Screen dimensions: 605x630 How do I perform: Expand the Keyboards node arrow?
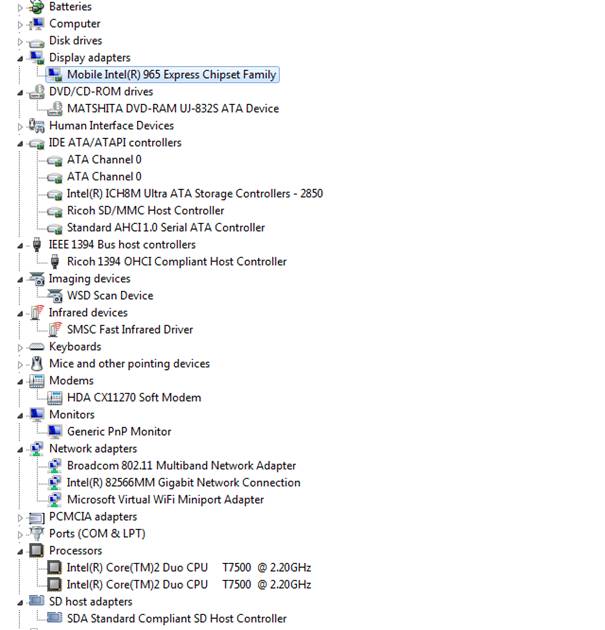(20, 348)
